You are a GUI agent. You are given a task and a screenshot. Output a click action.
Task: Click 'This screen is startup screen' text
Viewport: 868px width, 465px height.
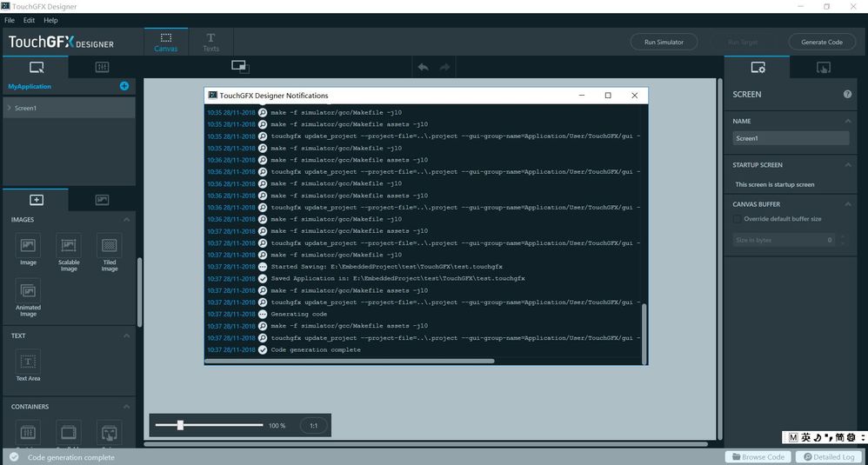774,184
